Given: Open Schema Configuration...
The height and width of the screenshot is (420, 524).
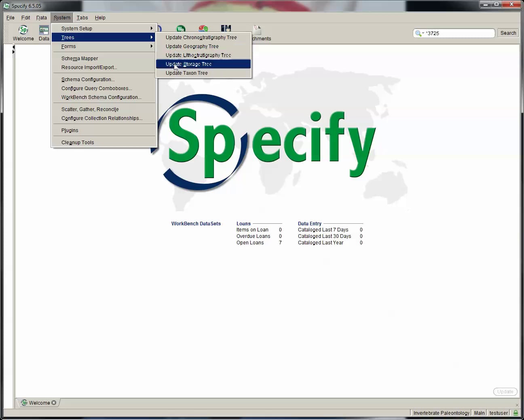Looking at the screenshot, I should pyautogui.click(x=104, y=79).
